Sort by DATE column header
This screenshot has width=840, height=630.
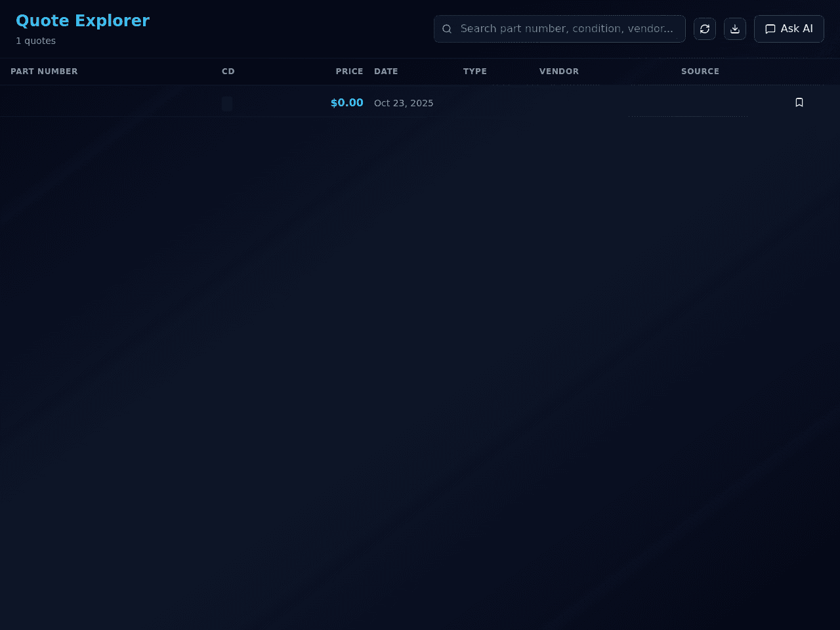click(x=386, y=72)
